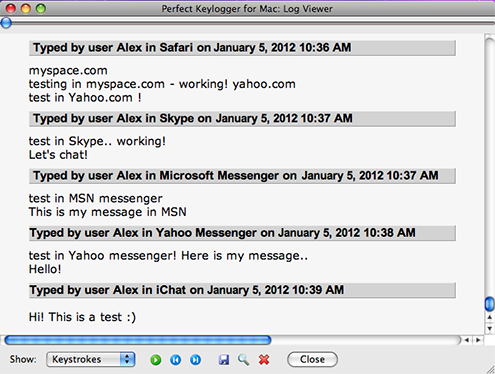This screenshot has width=495, height=374.
Task: Click the blue slider knob at top
Action: tap(6, 23)
